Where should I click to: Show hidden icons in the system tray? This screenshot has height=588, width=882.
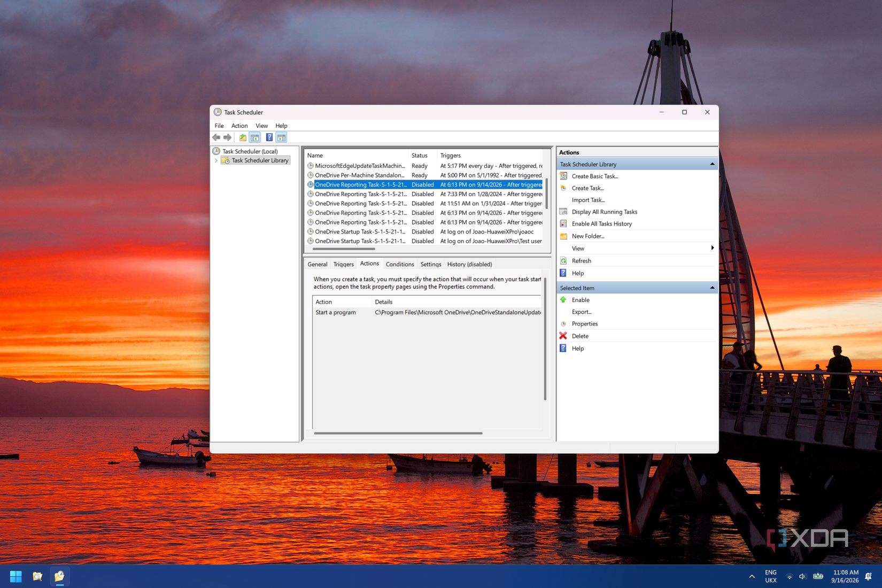(752, 576)
